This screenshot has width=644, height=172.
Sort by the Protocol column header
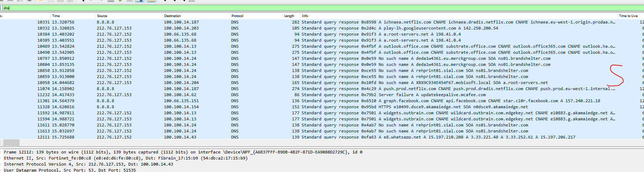tap(256, 16)
